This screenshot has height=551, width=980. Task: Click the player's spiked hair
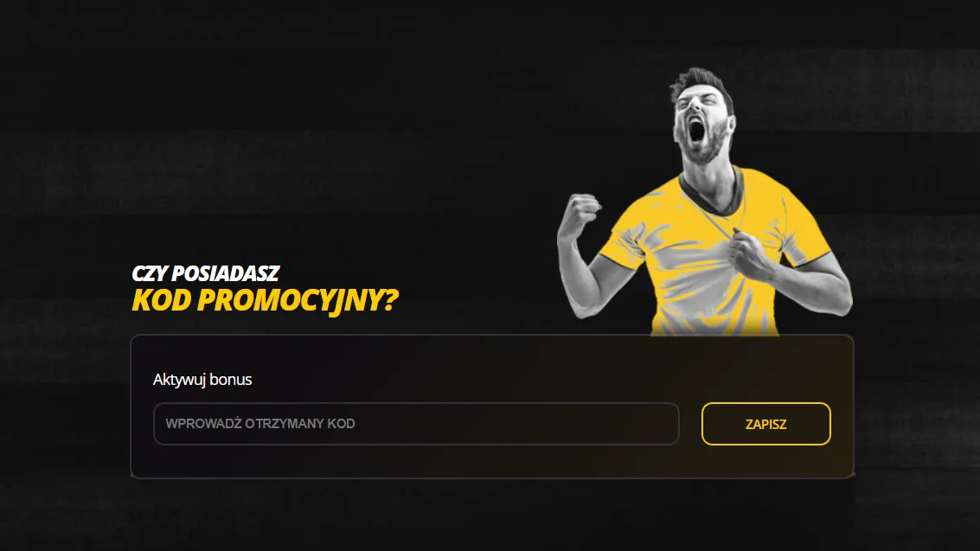pyautogui.click(x=699, y=80)
